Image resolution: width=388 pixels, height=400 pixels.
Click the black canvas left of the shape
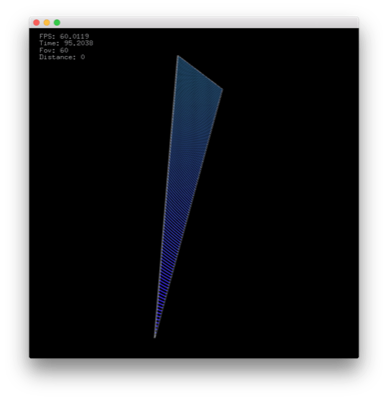tap(93, 200)
